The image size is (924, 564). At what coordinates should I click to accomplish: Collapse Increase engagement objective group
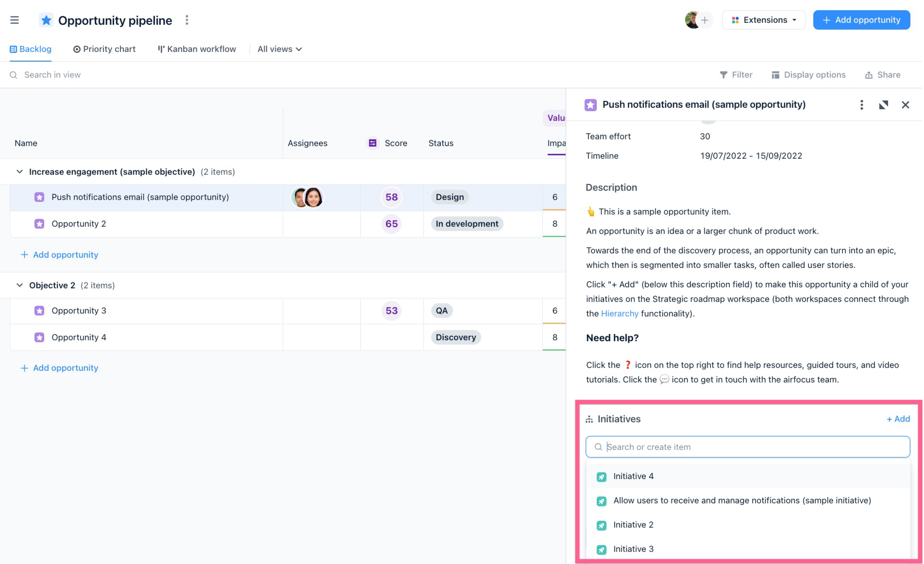pyautogui.click(x=19, y=172)
